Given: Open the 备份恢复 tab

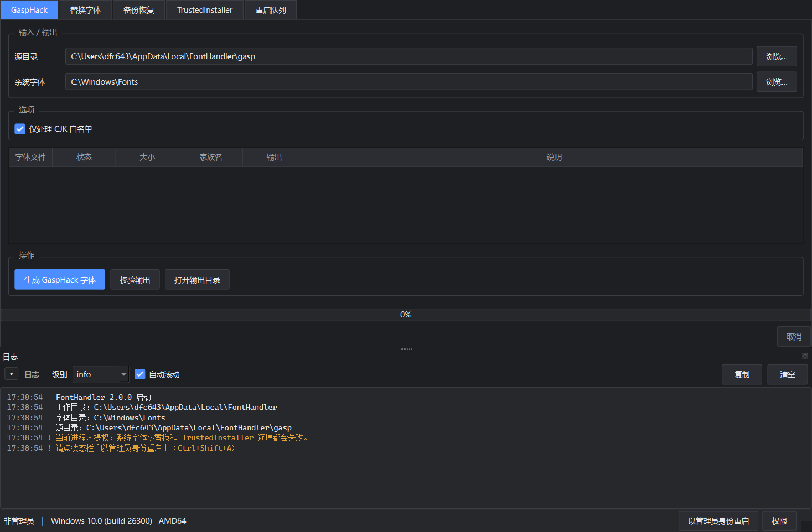Looking at the screenshot, I should 138,10.
